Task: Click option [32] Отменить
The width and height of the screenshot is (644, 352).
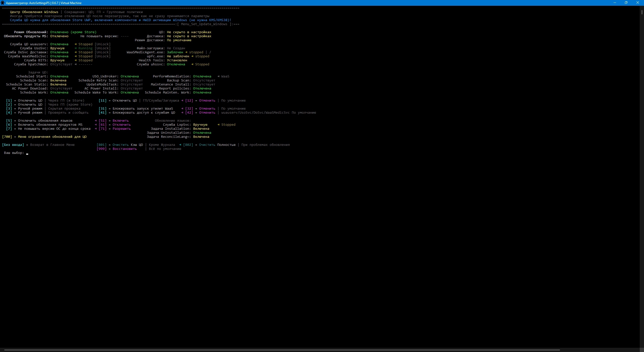Action: click(x=200, y=109)
